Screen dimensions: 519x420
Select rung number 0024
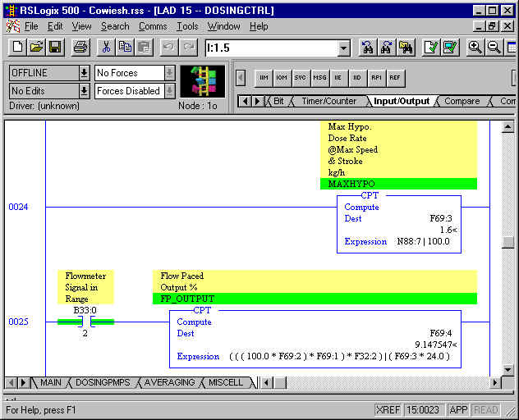click(18, 207)
